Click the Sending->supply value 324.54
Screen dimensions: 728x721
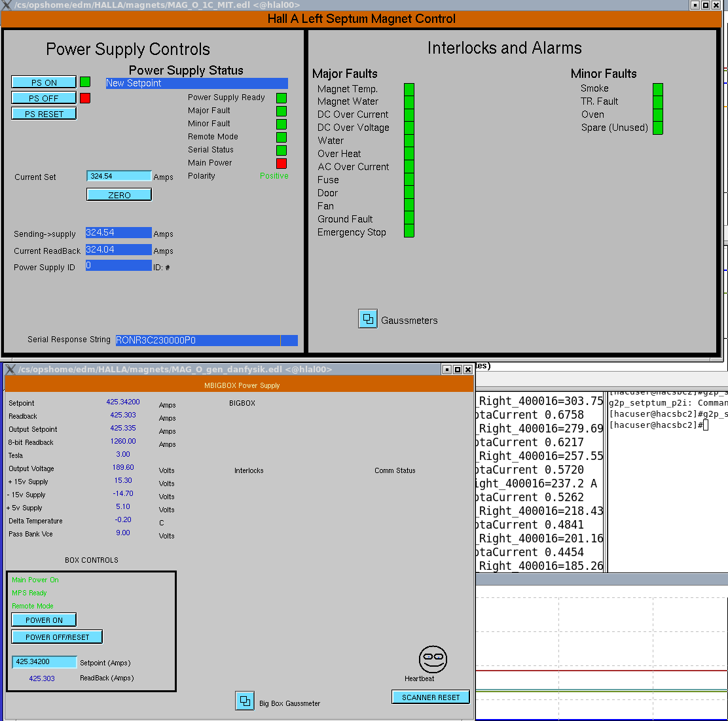pos(118,232)
